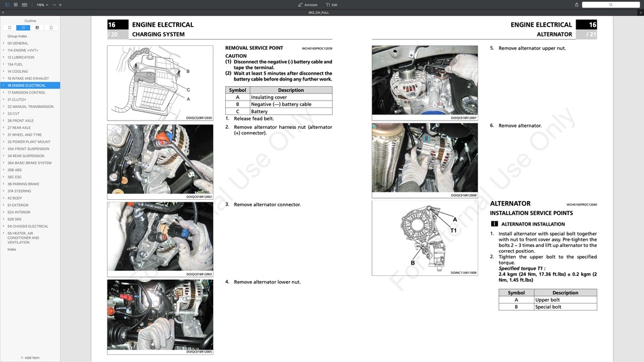Image resolution: width=644 pixels, height=362 pixels.
Task: Zoom out using the minus icon
Action: point(54,5)
